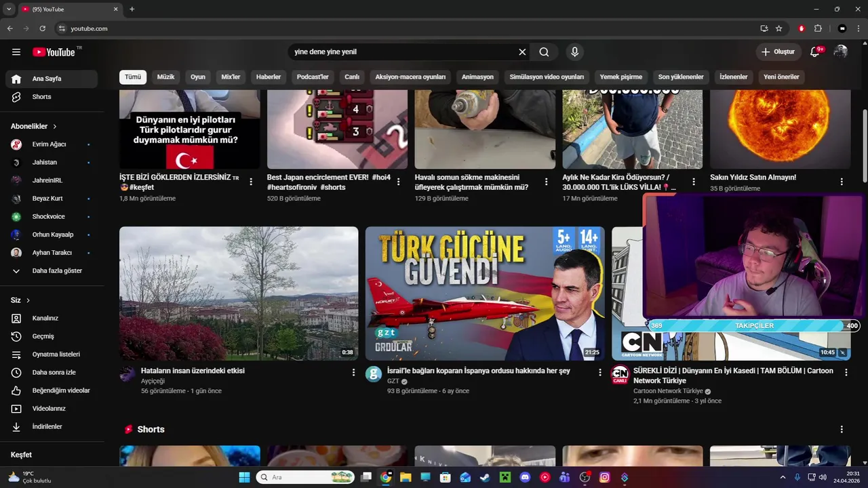The width and height of the screenshot is (868, 488).
Task: Select the Tümü filter chip
Action: (x=133, y=77)
